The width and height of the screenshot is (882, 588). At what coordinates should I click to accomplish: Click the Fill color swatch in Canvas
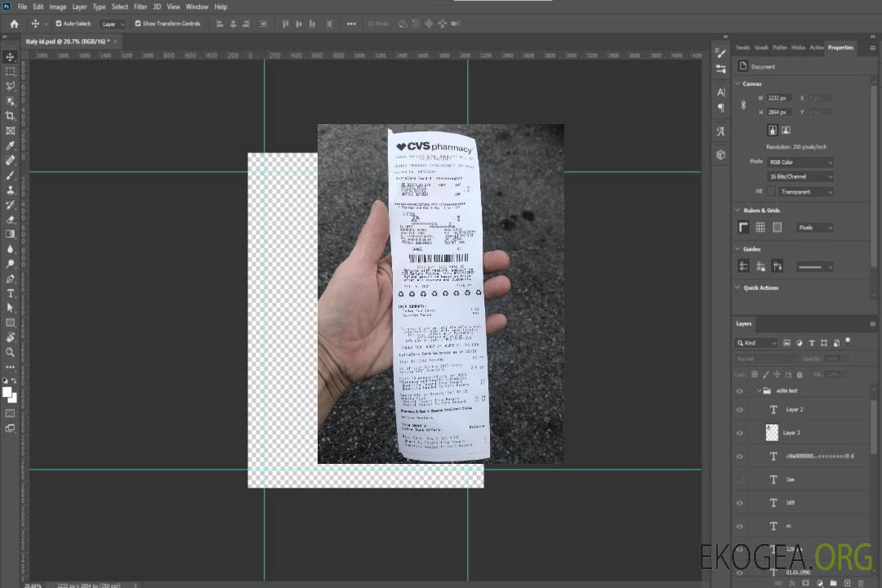771,191
